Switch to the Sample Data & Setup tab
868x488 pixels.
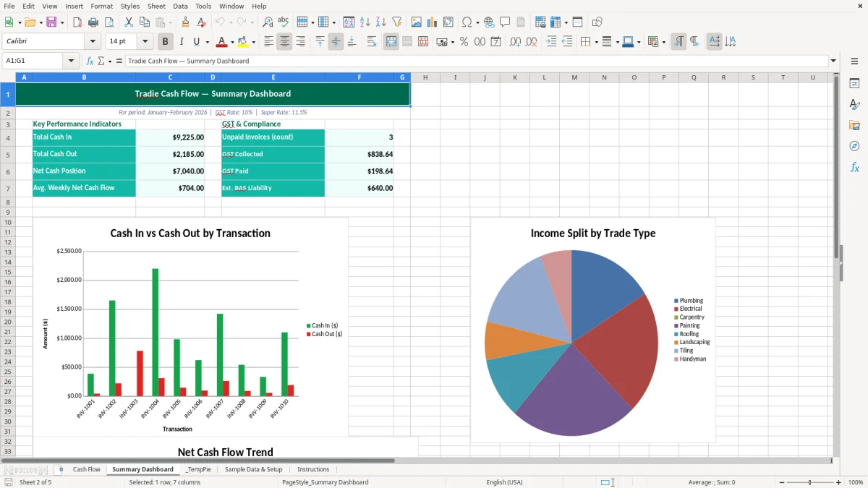pos(253,469)
